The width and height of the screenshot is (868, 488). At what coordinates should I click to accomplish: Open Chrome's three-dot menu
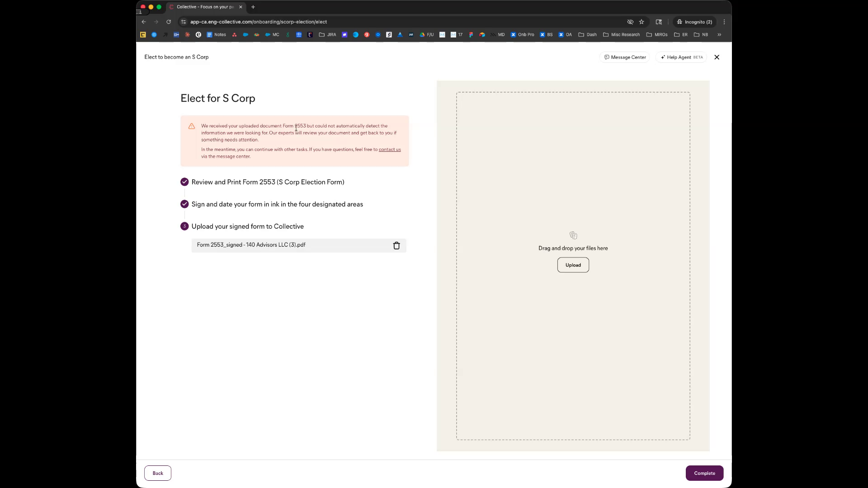(x=724, y=22)
